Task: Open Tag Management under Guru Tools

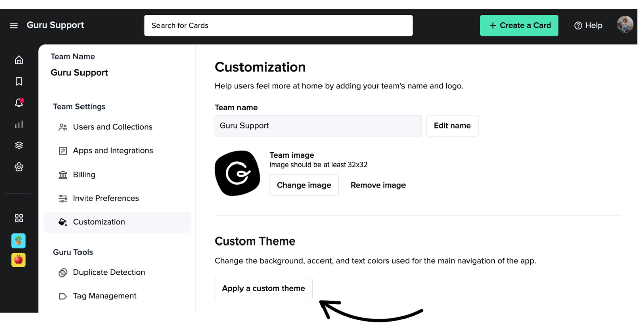Action: pos(105,296)
